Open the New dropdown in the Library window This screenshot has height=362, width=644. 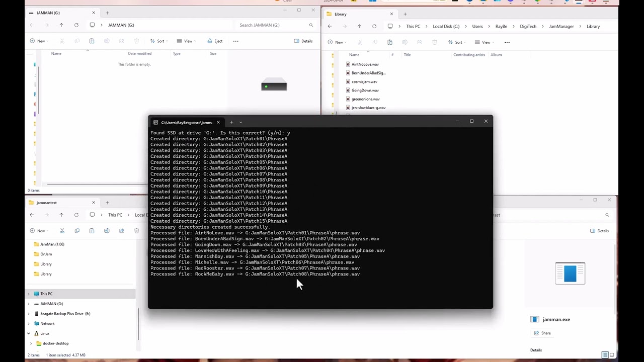coord(337,42)
